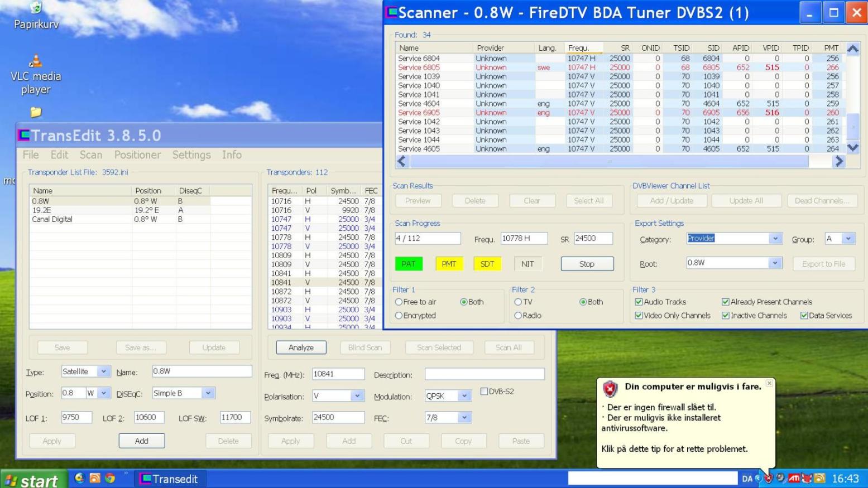Open the Edit menu in TransEdit
The width and height of the screenshot is (868, 488).
click(59, 154)
